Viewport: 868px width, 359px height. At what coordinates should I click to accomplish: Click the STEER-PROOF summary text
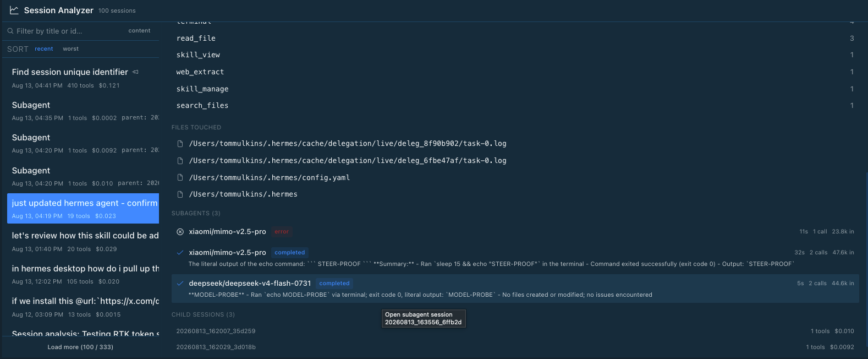492,264
